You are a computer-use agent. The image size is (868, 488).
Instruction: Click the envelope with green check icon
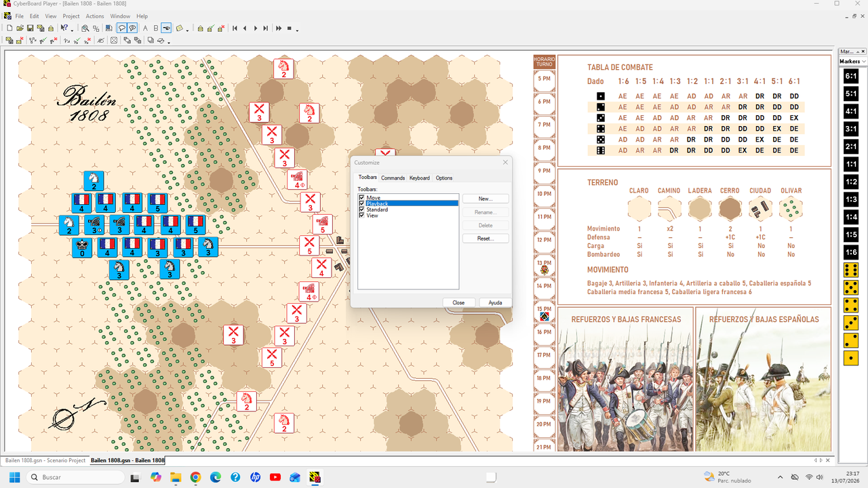click(211, 28)
